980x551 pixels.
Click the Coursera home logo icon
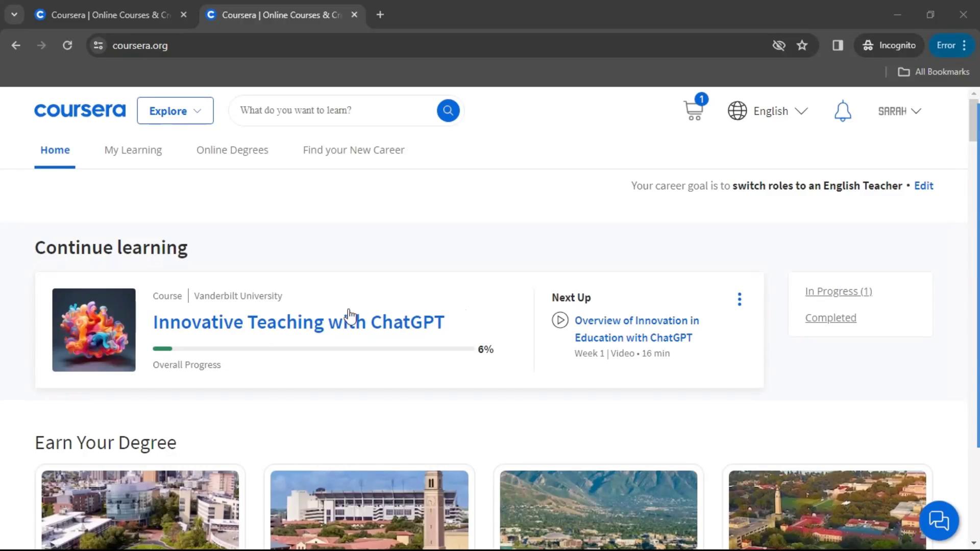coord(80,110)
